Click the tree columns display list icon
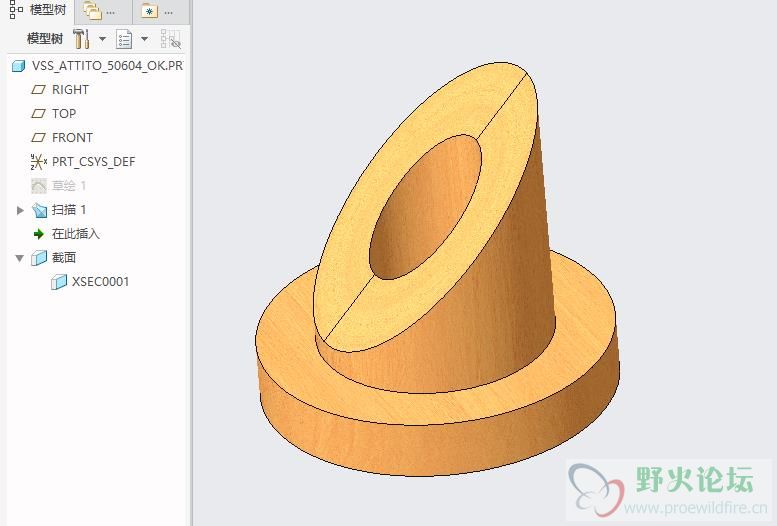 coord(124,39)
